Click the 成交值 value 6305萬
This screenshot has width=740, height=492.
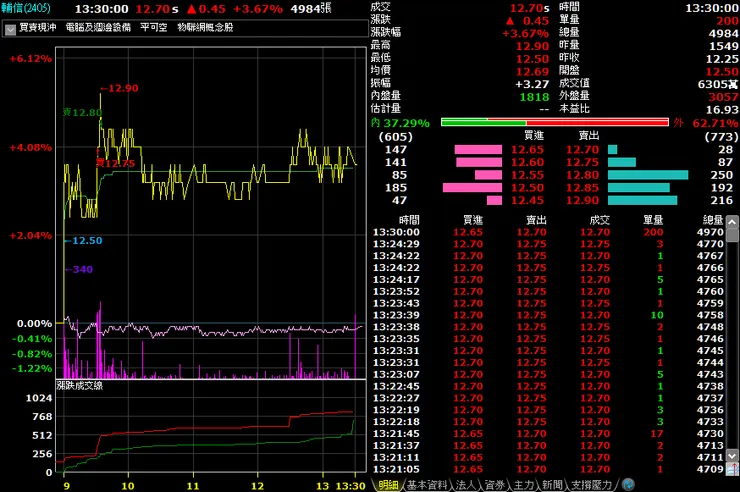tap(718, 84)
